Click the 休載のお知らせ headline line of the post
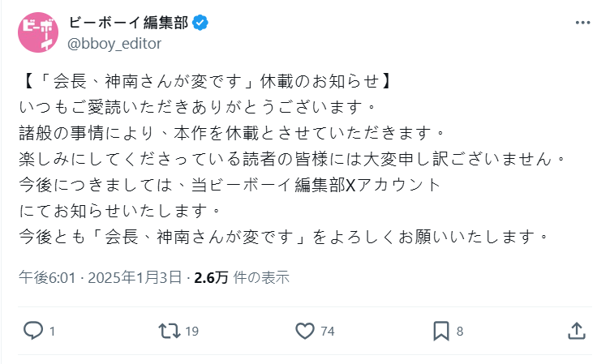This screenshot has height=364, width=597. [x=206, y=82]
